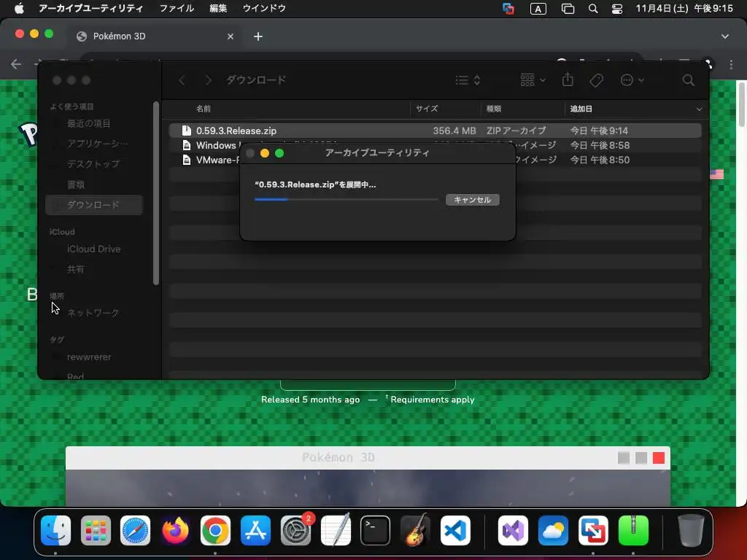Open the ウインドウ menu
Image resolution: width=747 pixels, height=560 pixels.
[264, 8]
